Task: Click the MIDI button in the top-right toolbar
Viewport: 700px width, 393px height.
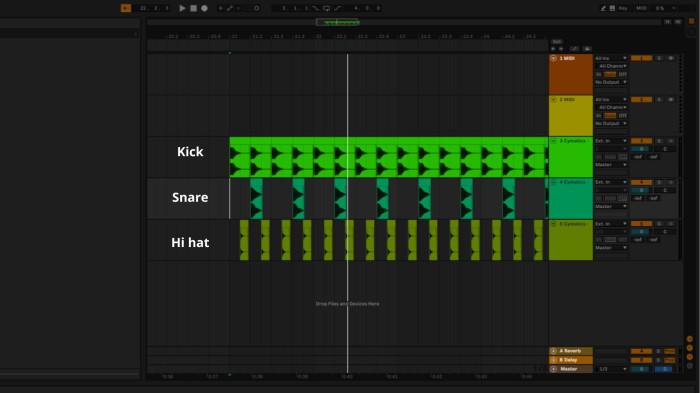Action: (641, 8)
